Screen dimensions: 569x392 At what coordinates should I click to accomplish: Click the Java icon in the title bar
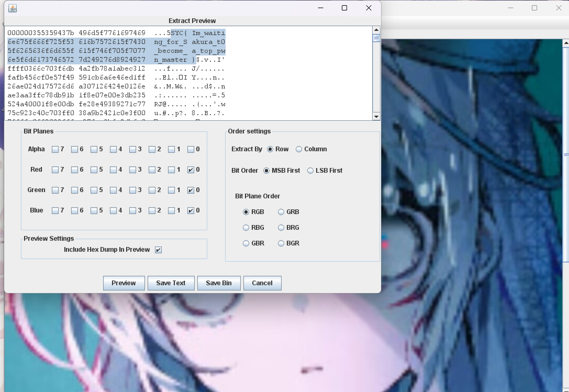coord(13,8)
